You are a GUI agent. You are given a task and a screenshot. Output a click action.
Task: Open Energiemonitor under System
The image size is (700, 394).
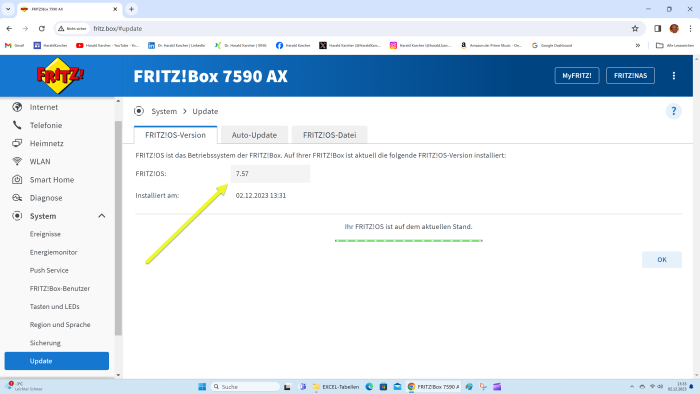(54, 252)
